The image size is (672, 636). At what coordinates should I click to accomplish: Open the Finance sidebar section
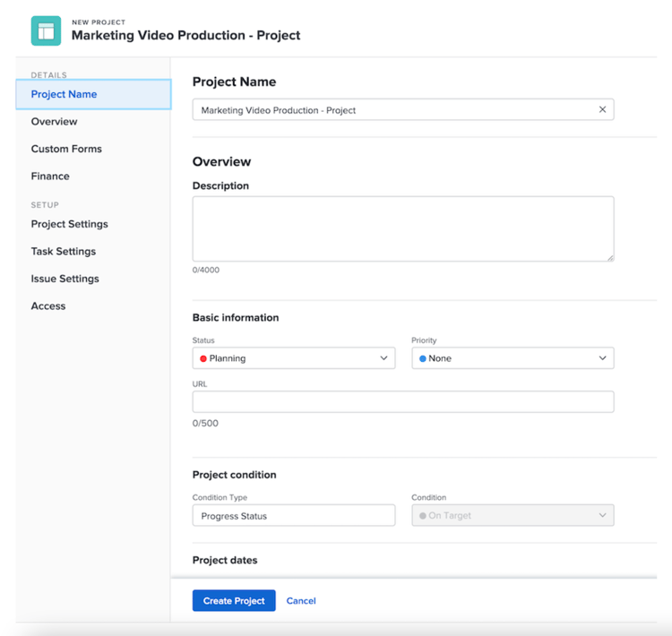pyautogui.click(x=50, y=176)
